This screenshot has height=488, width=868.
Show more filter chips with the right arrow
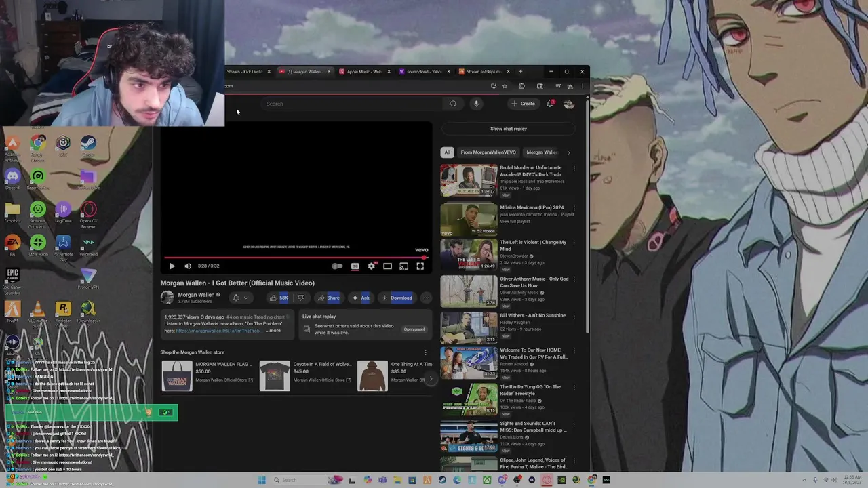[568, 152]
